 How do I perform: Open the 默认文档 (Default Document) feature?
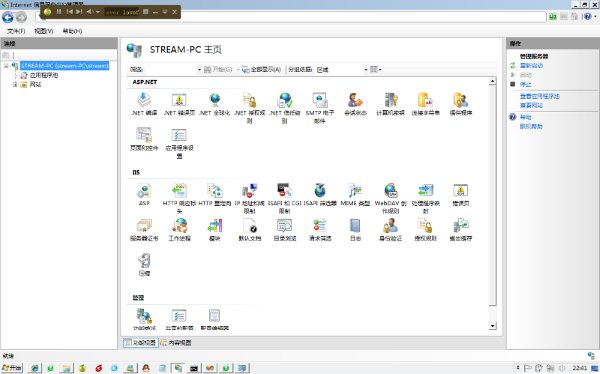tap(249, 229)
